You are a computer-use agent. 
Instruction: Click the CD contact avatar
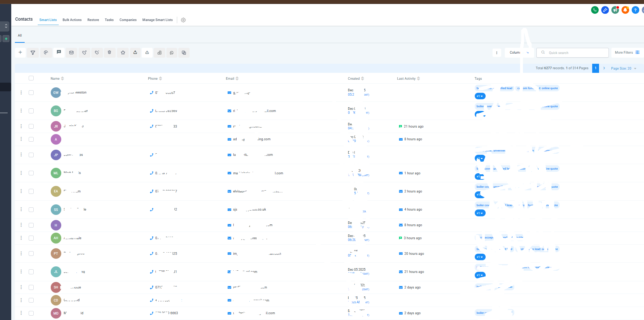click(x=56, y=300)
